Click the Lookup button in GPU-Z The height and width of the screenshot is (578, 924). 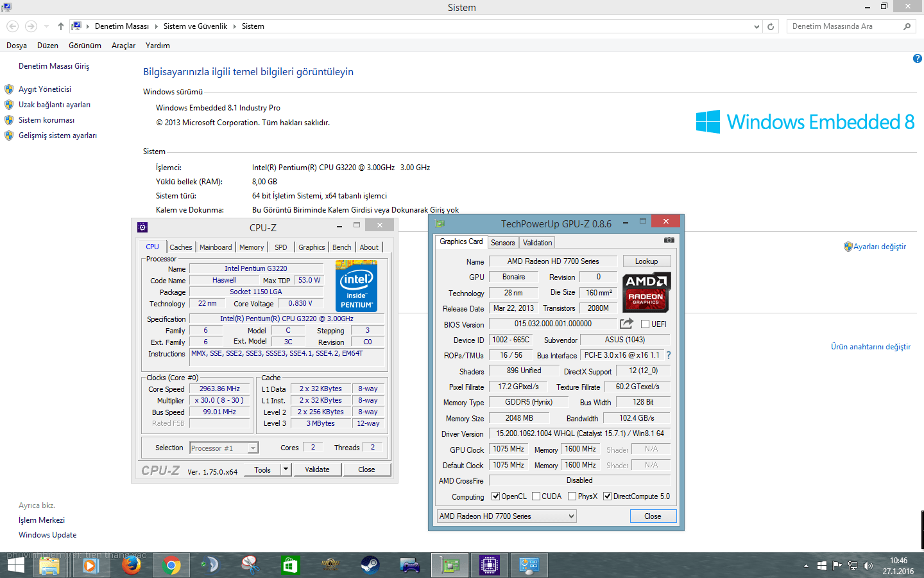click(647, 261)
